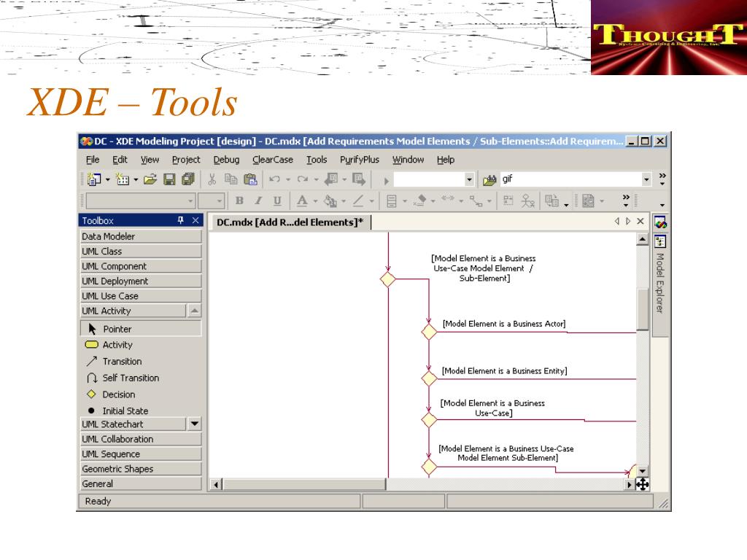This screenshot has height=560, width=747.
Task: Click the actor stick-figure toolbar icon
Action: [x=528, y=201]
